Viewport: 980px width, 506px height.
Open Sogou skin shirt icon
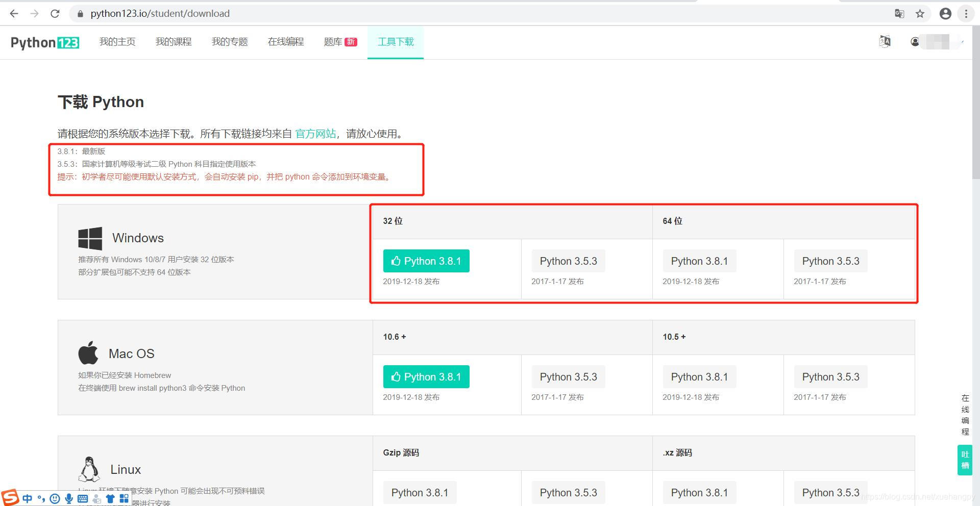110,499
